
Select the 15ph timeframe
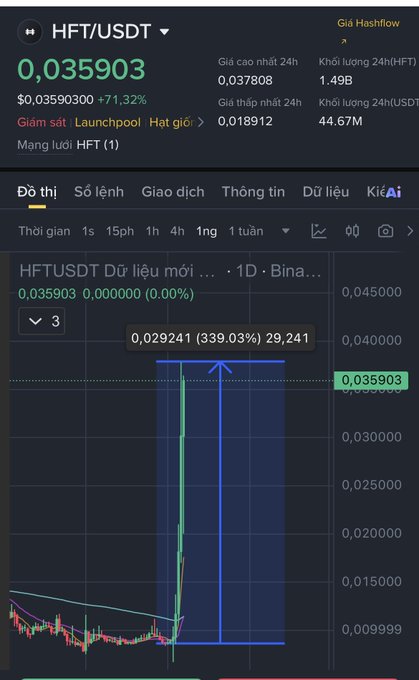[120, 231]
